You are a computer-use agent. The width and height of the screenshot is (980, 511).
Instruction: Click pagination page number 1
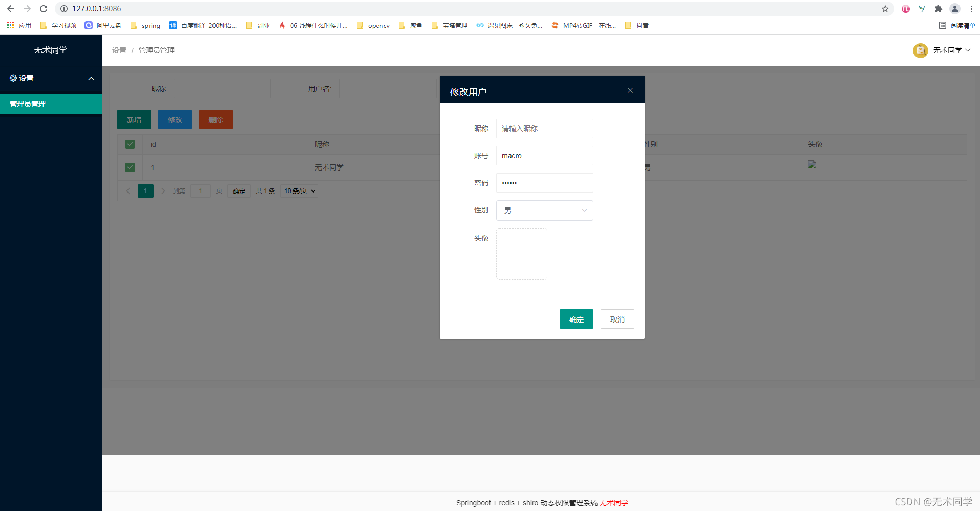(x=145, y=191)
